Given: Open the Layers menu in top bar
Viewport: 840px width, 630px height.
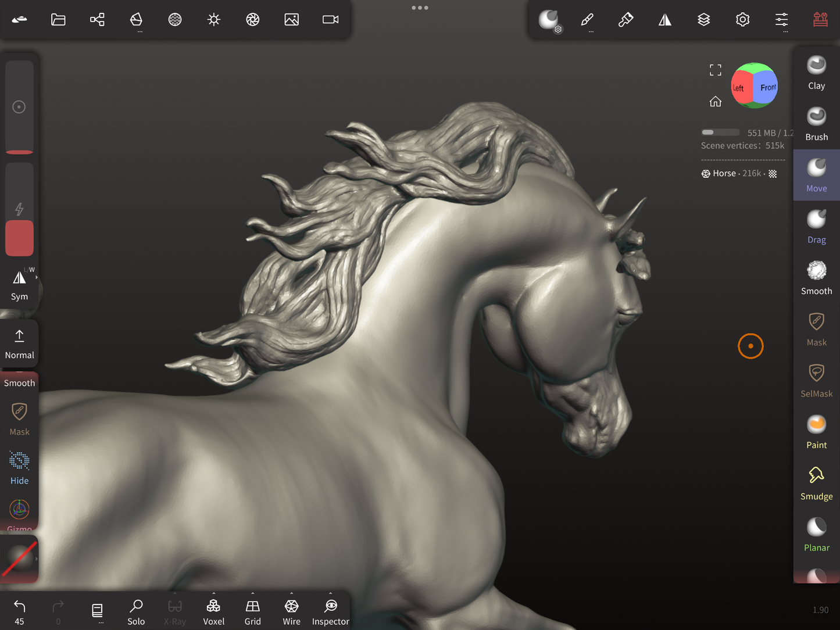Looking at the screenshot, I should 703,20.
